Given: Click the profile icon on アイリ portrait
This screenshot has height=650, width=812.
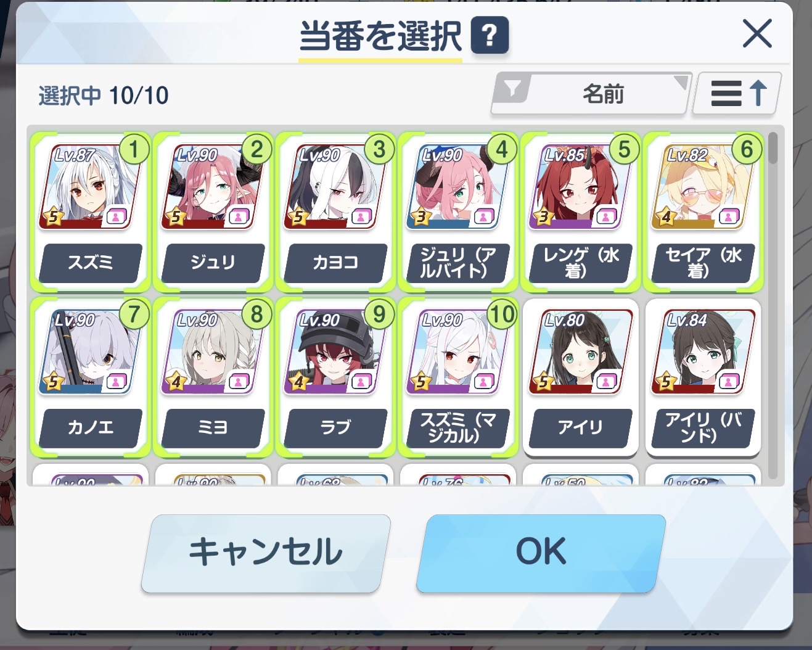Looking at the screenshot, I should (x=606, y=382).
